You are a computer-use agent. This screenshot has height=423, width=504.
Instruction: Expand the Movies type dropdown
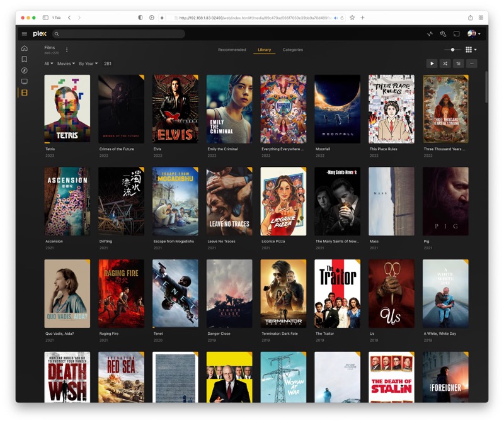point(66,64)
